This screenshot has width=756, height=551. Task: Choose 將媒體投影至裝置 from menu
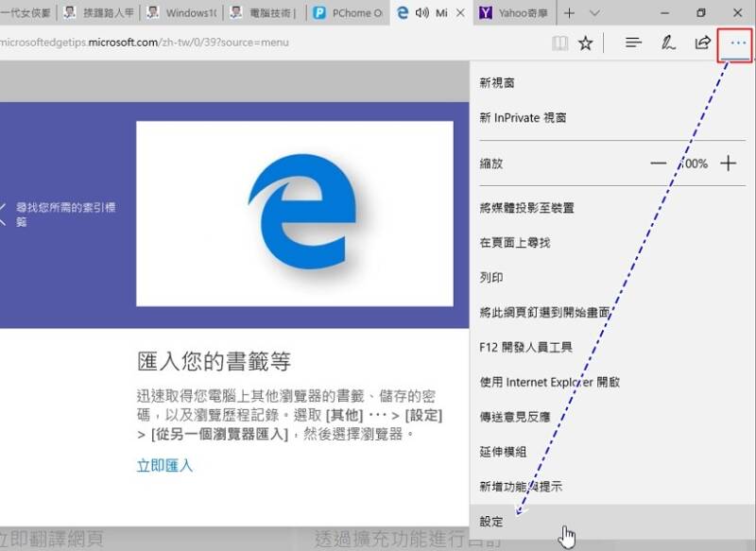[611, 208]
